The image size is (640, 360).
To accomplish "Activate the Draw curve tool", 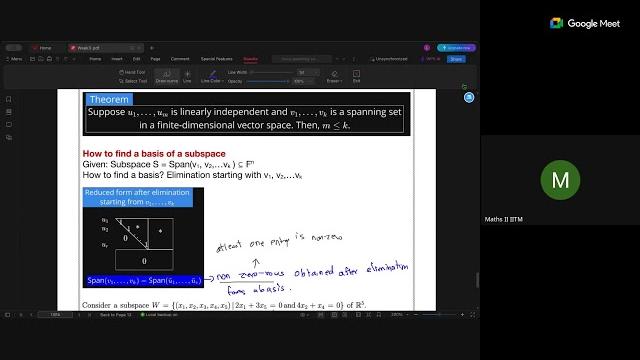I will [167, 76].
